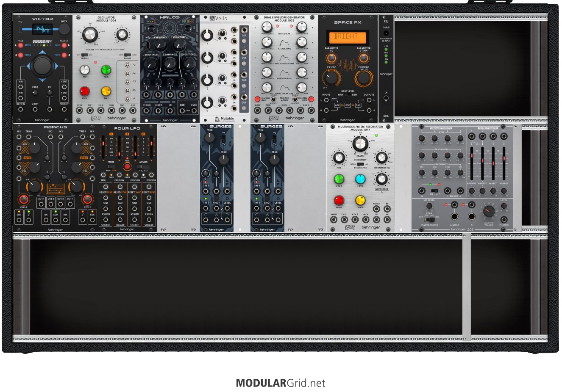The width and height of the screenshot is (562, 392).
Task: Click the GATE IN jack on Victor
Action: point(20,109)
